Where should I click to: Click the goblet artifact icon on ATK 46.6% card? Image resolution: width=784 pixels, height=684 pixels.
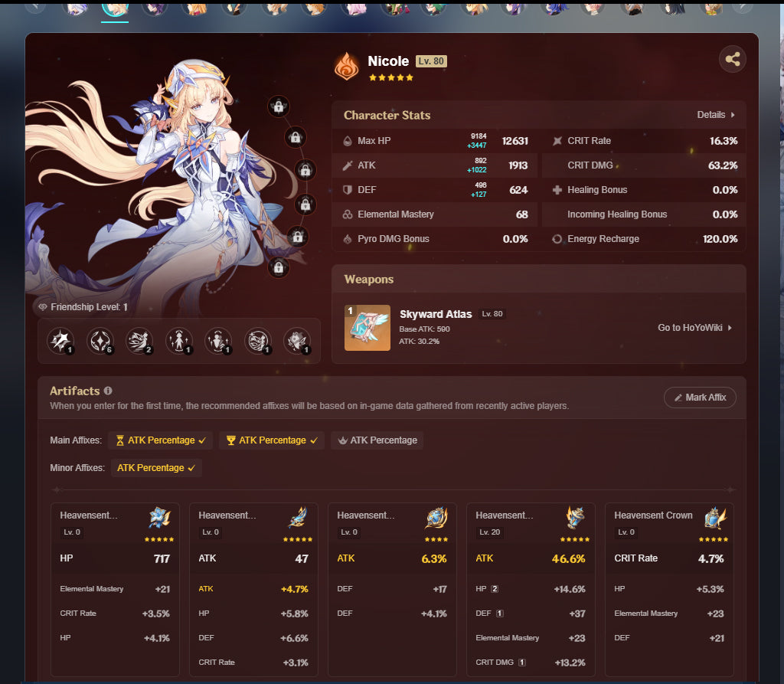point(575,517)
